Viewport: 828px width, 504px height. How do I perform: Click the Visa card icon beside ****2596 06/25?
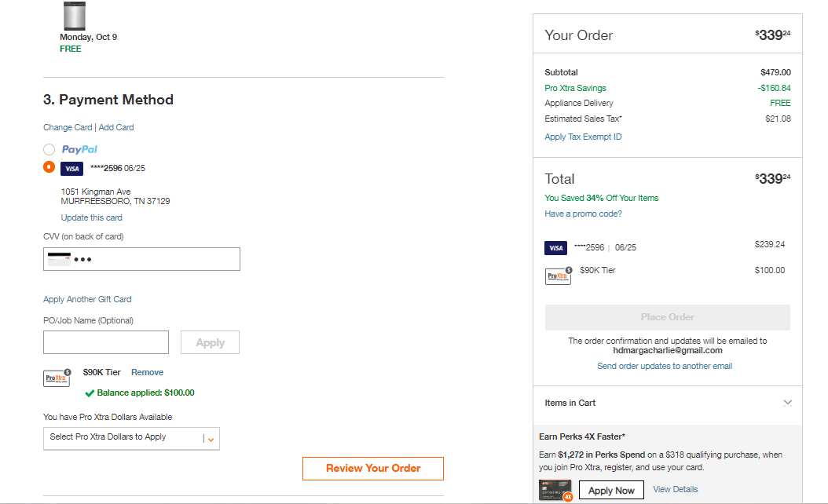pos(71,168)
